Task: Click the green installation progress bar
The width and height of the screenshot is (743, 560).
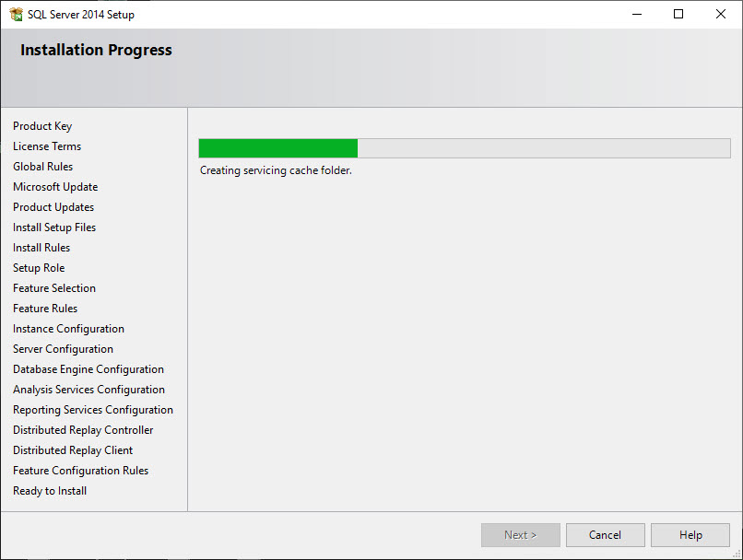Action: click(465, 148)
